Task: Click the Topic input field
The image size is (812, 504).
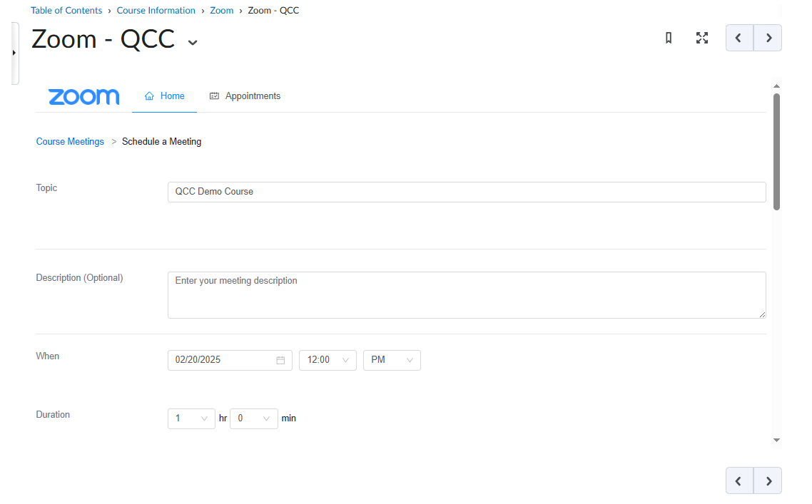Action: click(467, 192)
